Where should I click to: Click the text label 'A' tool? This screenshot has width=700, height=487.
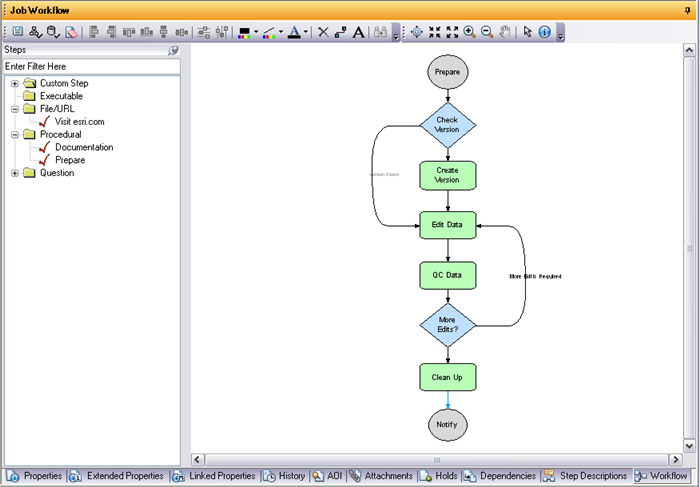coord(359,32)
